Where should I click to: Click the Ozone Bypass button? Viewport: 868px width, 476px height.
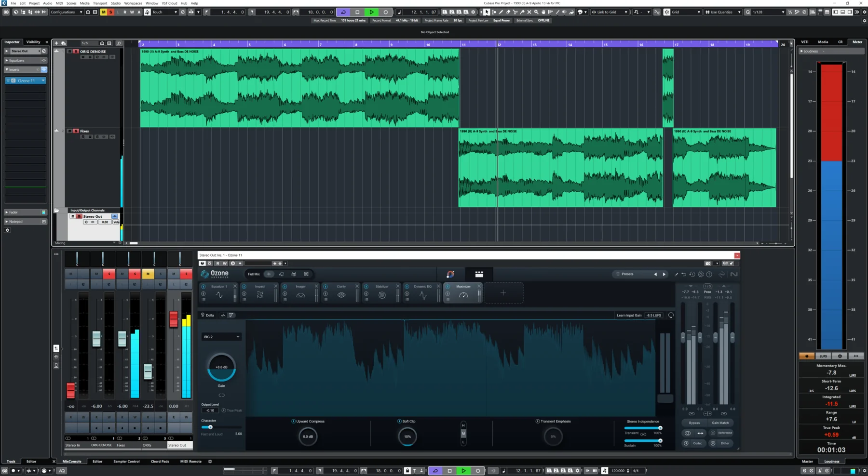pos(694,423)
